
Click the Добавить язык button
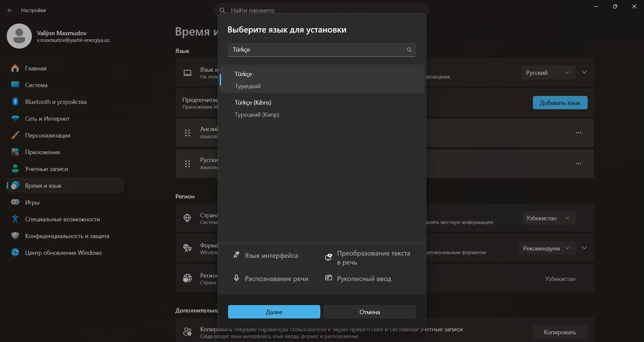pyautogui.click(x=560, y=103)
